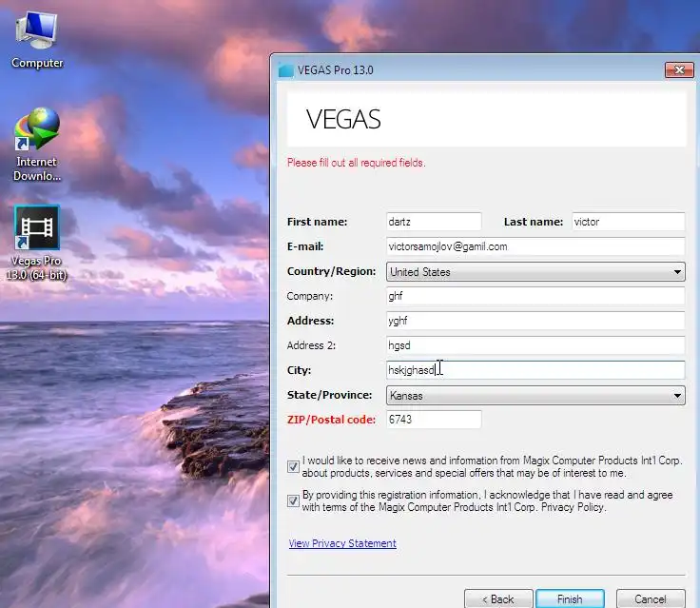This screenshot has height=608, width=700.
Task: Focus the City input field
Action: (x=535, y=370)
